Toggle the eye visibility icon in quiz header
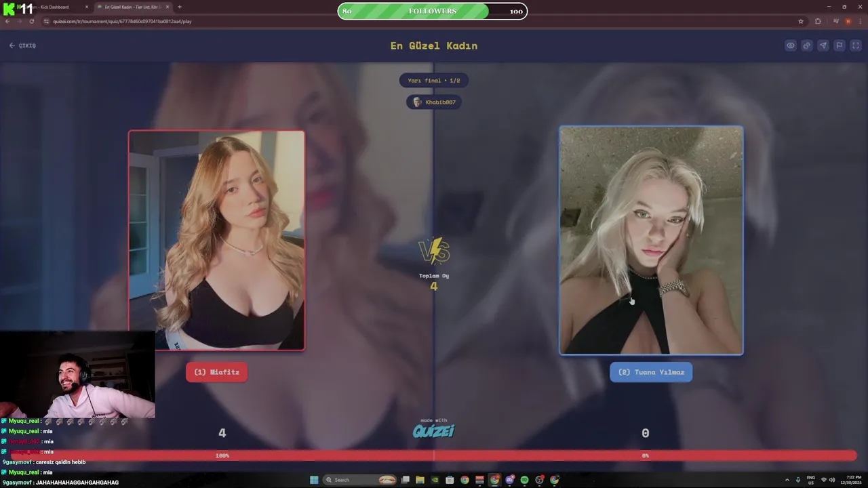 [x=791, y=45]
